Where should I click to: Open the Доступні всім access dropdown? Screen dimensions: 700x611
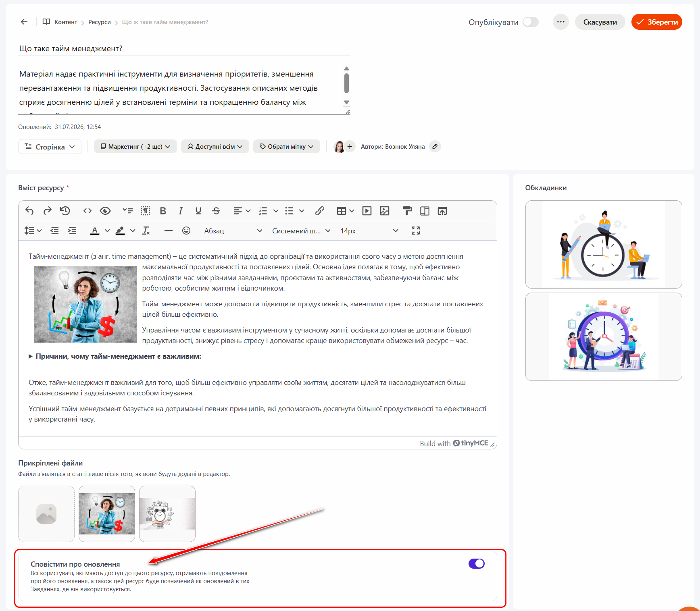(x=215, y=147)
